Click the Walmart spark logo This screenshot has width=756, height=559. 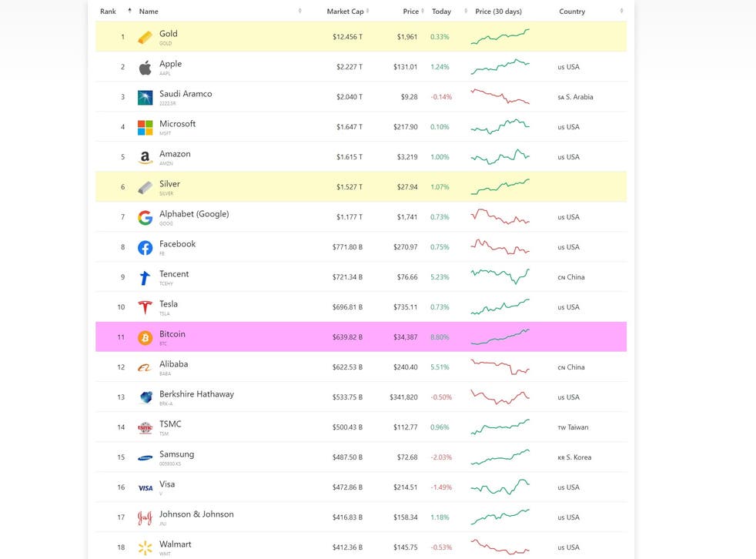(145, 547)
